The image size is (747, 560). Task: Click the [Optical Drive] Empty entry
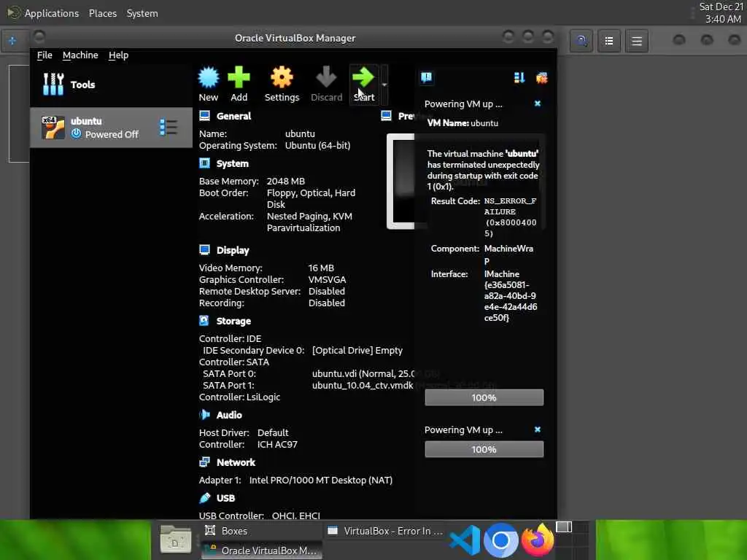(x=357, y=351)
